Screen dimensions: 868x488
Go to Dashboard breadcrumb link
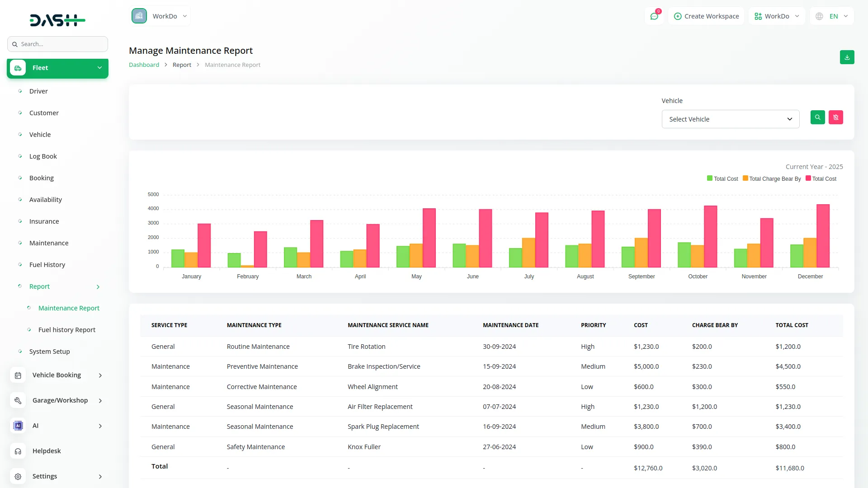pos(144,65)
